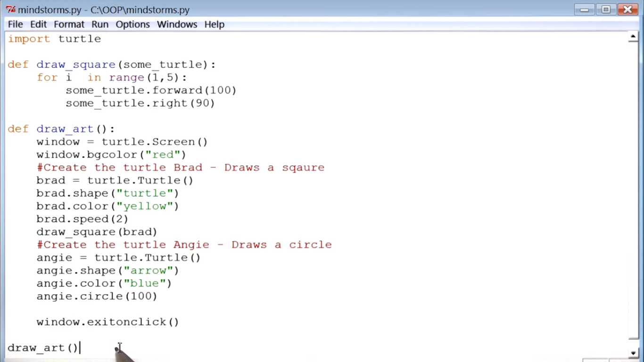Click the 'def draw_art():' line
Image resolution: width=644 pixels, height=362 pixels.
[x=61, y=129]
